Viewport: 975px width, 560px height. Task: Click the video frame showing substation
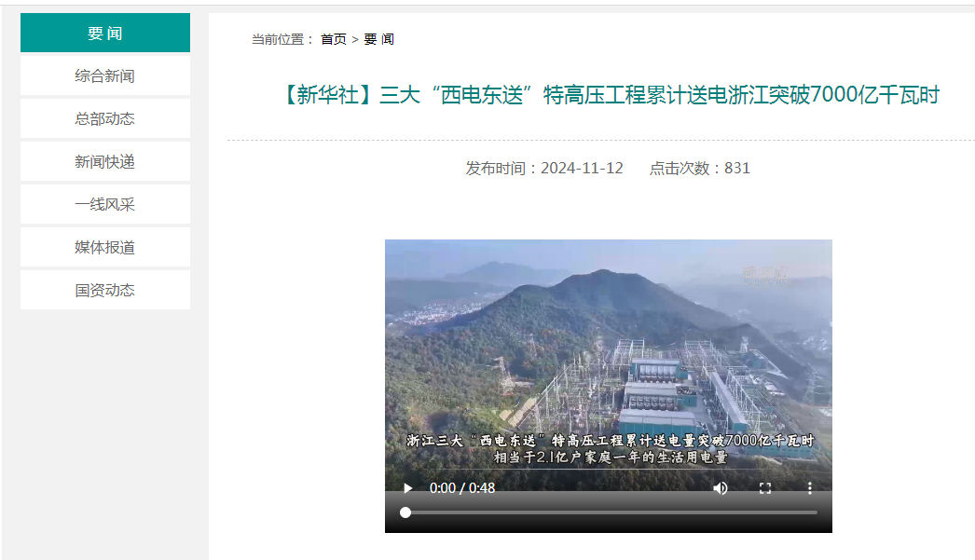(x=608, y=354)
